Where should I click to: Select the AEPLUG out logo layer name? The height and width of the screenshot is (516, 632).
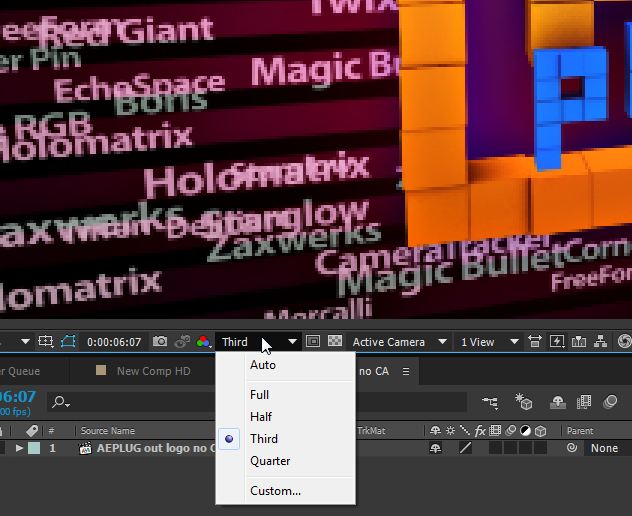(156, 448)
